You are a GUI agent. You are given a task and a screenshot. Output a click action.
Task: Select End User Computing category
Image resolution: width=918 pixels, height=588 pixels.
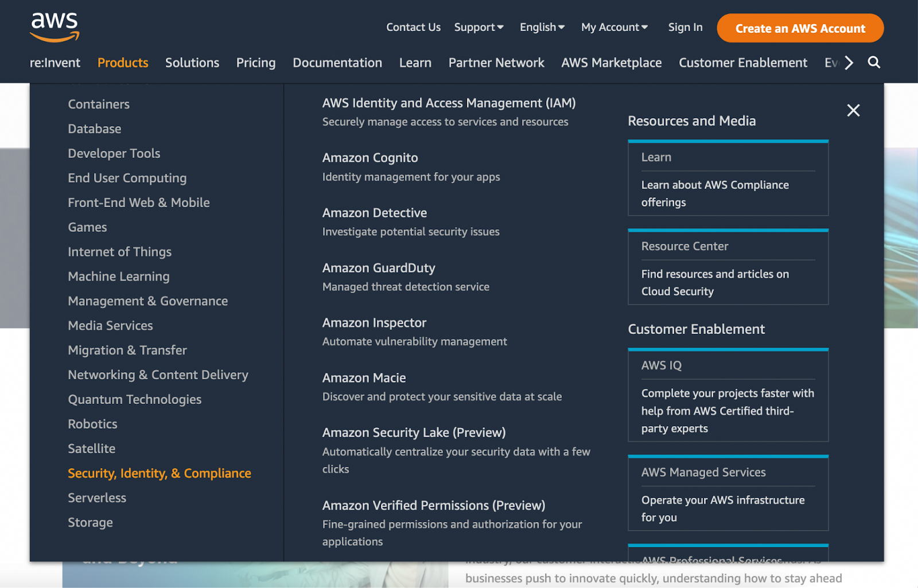click(127, 178)
